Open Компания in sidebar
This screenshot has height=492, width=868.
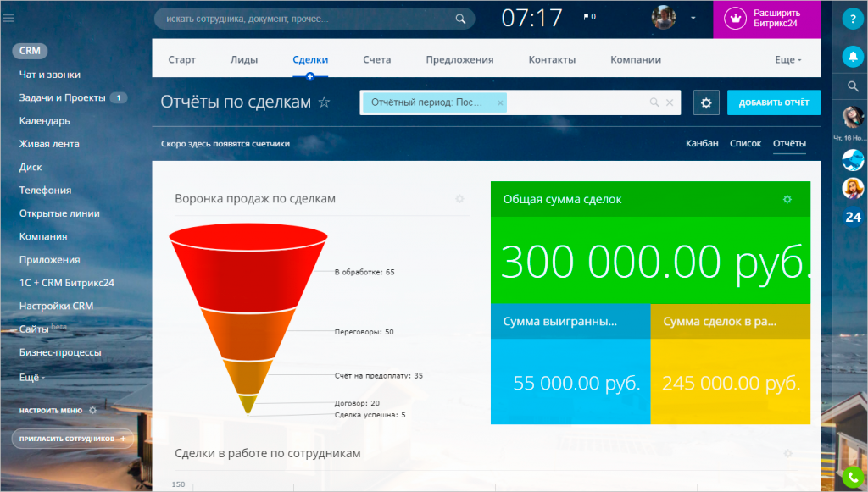pyautogui.click(x=43, y=236)
